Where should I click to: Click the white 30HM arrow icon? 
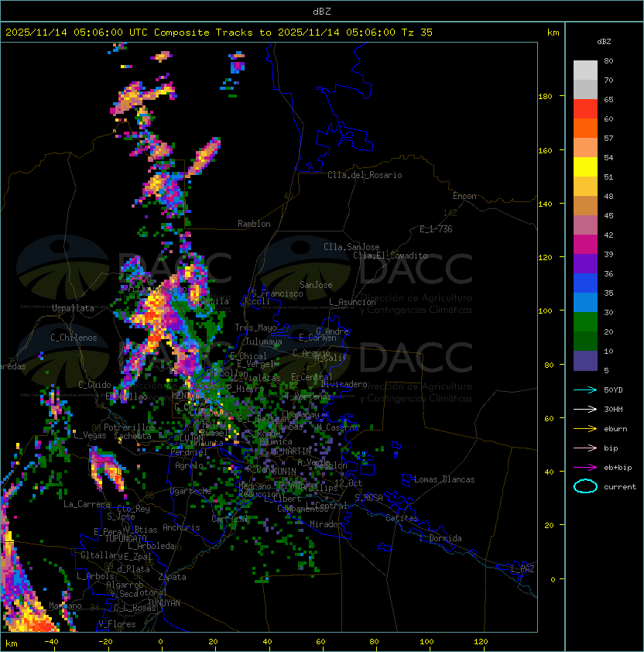[585, 409]
